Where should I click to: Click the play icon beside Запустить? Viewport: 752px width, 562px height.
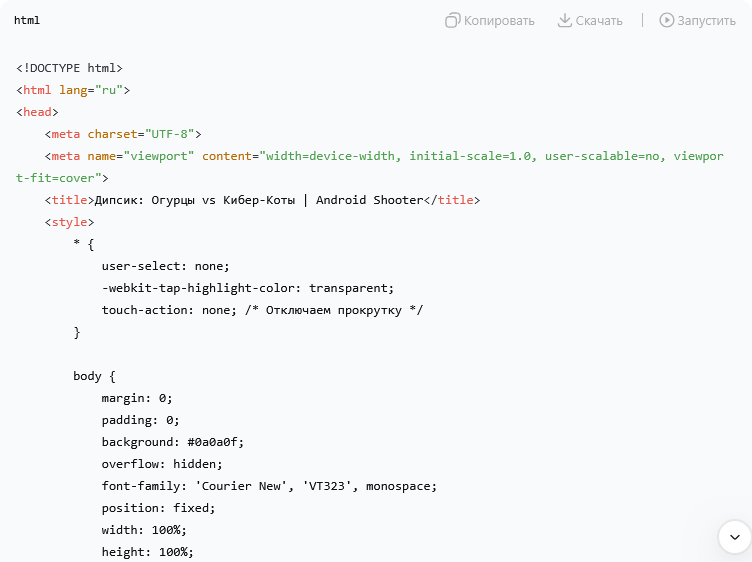[x=666, y=20]
